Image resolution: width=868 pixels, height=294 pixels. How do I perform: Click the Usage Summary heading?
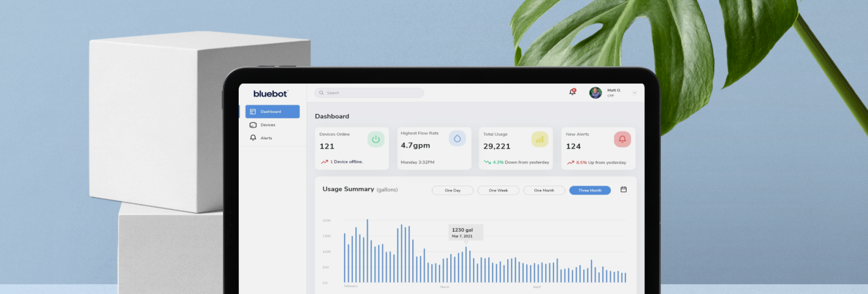pos(348,189)
